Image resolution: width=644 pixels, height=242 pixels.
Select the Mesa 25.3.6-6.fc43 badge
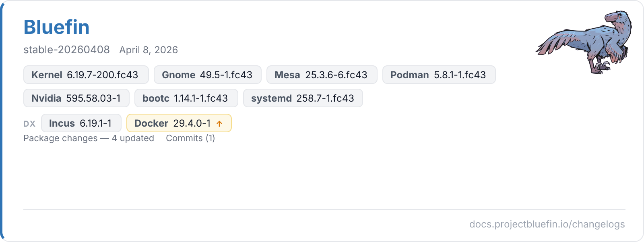322,75
